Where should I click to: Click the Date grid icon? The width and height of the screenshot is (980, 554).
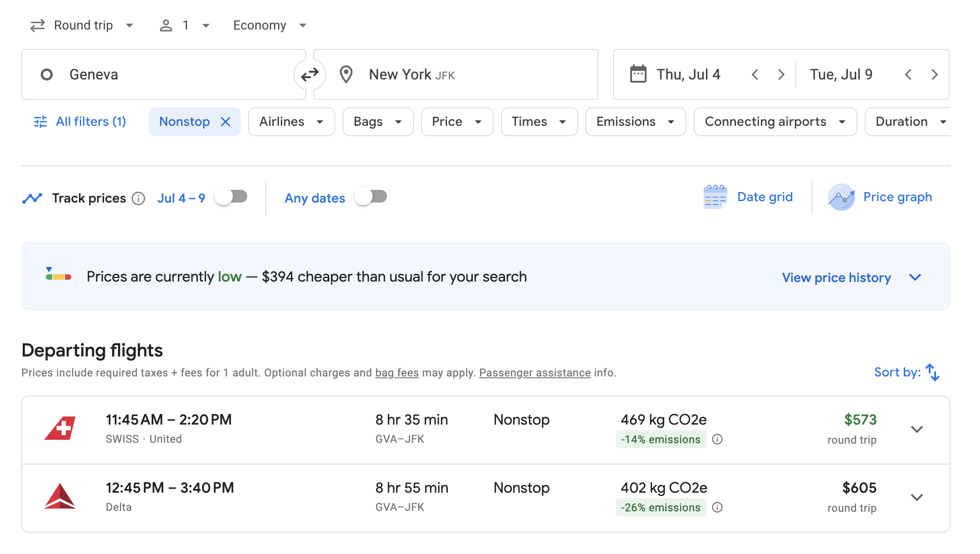click(x=715, y=197)
